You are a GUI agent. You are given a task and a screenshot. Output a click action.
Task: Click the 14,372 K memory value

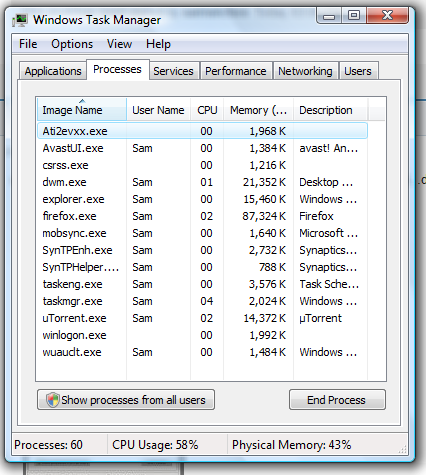click(265, 318)
